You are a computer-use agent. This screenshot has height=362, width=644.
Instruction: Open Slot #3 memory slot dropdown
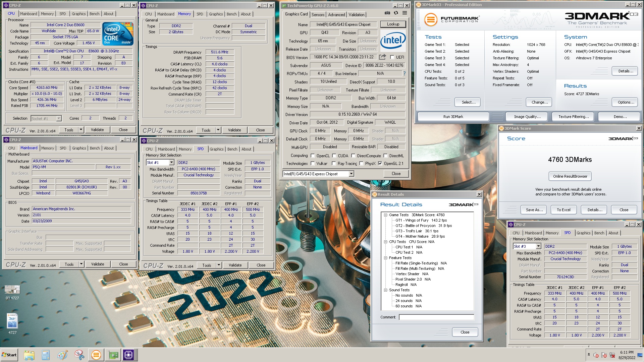[538, 246]
